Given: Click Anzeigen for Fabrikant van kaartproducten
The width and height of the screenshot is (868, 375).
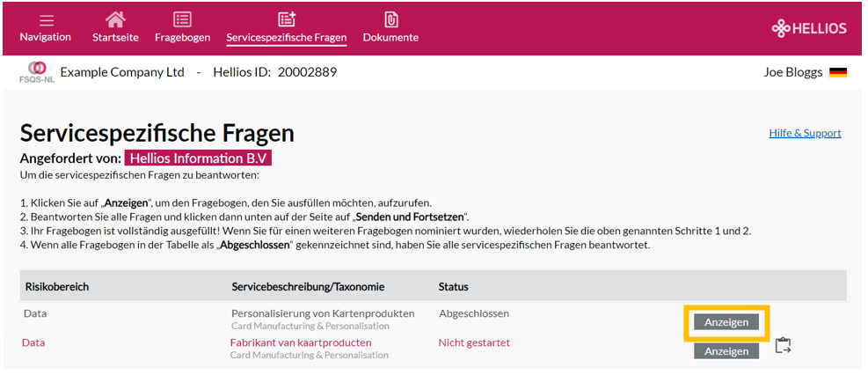Looking at the screenshot, I should pos(726,351).
